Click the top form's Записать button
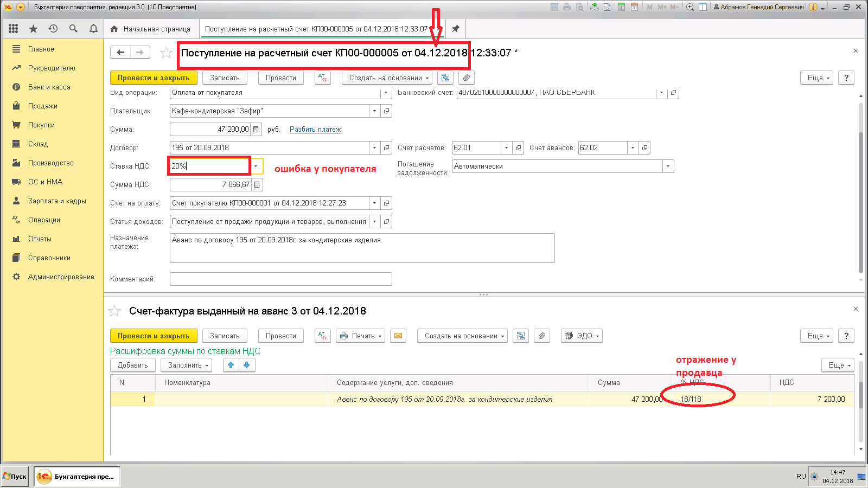This screenshot has width=868, height=488. (225, 78)
